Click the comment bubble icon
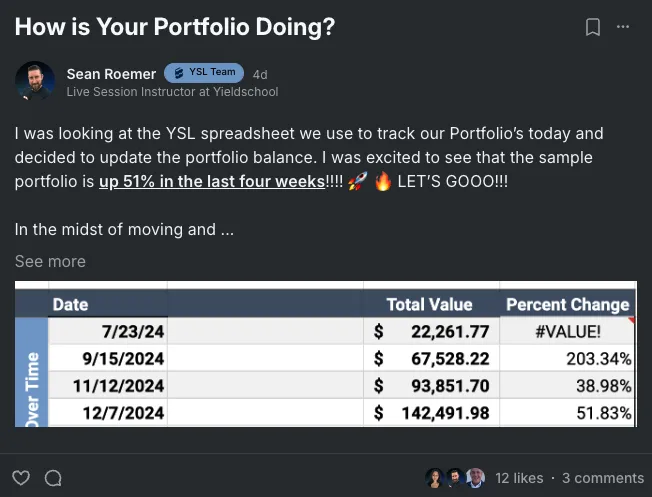Screen dimensions: 652x497 tap(53, 478)
